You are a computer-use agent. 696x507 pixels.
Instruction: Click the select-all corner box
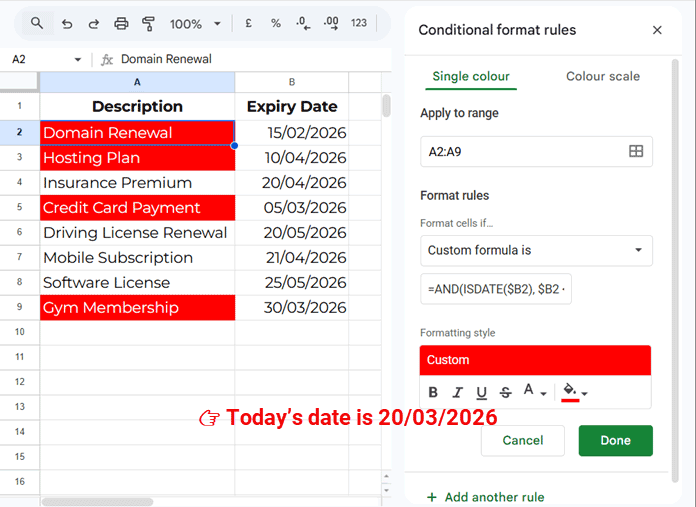(19, 82)
